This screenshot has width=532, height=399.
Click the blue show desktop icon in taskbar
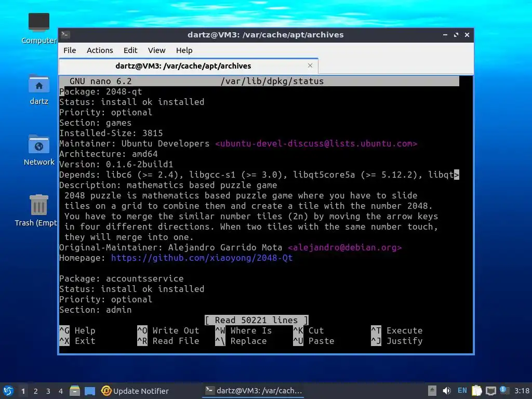[x=90, y=391]
